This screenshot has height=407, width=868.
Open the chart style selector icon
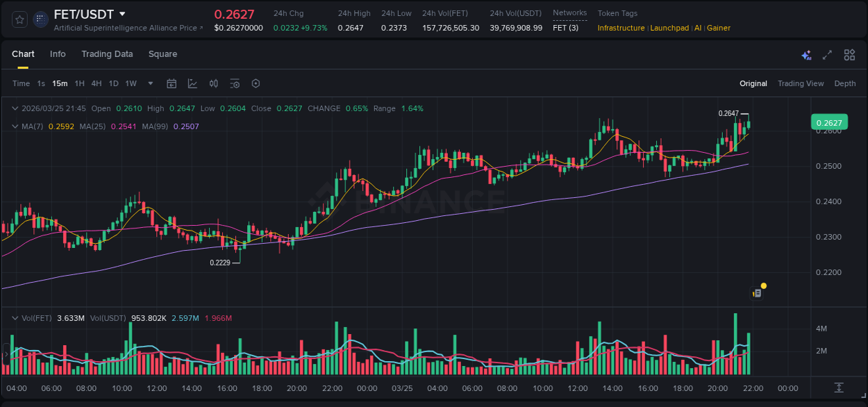click(x=192, y=83)
